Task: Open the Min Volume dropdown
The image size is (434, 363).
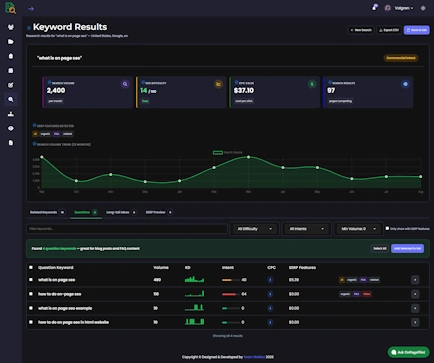Action: tap(359, 229)
